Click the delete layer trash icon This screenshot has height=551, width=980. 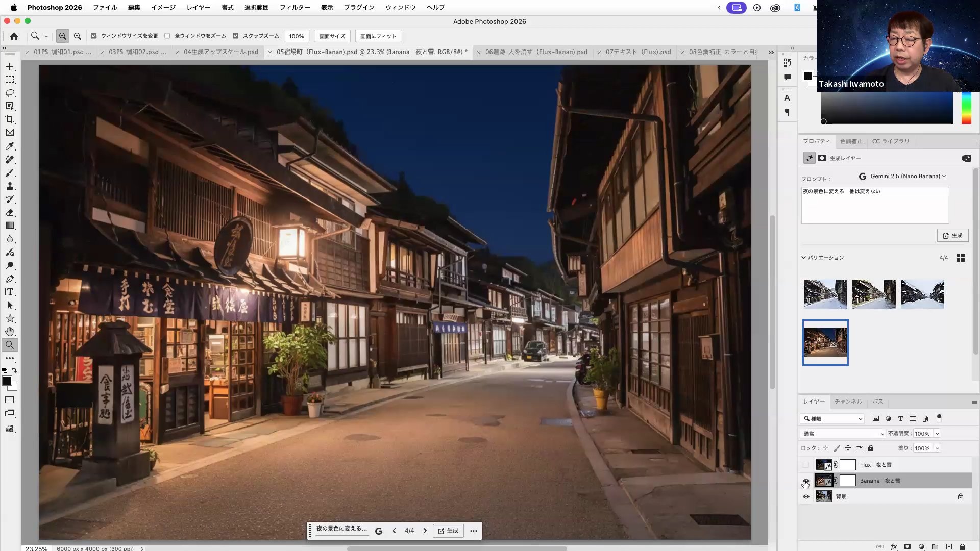pyautogui.click(x=962, y=546)
